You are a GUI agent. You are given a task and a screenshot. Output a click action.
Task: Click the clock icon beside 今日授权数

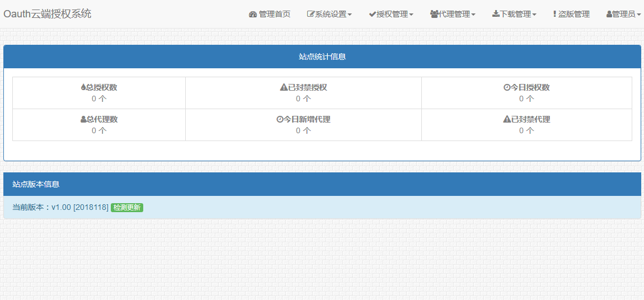coord(507,88)
